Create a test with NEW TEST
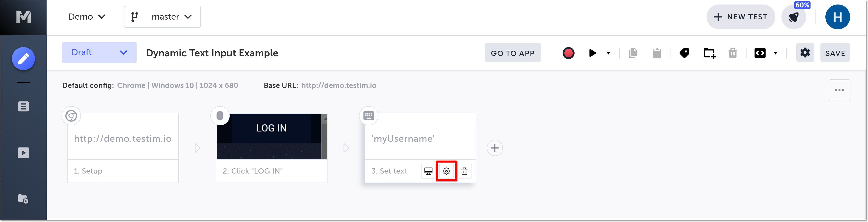Image resolution: width=868 pixels, height=222 pixels. pos(741,17)
